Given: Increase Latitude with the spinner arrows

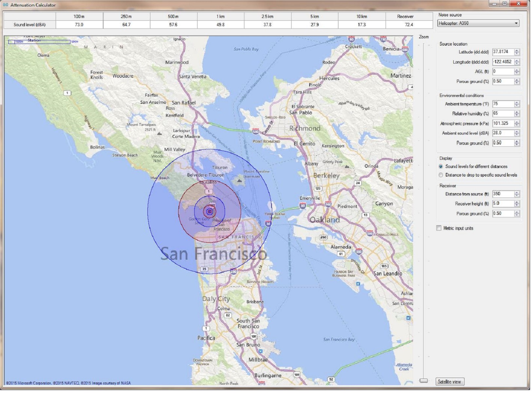Looking at the screenshot, I should [517, 50].
